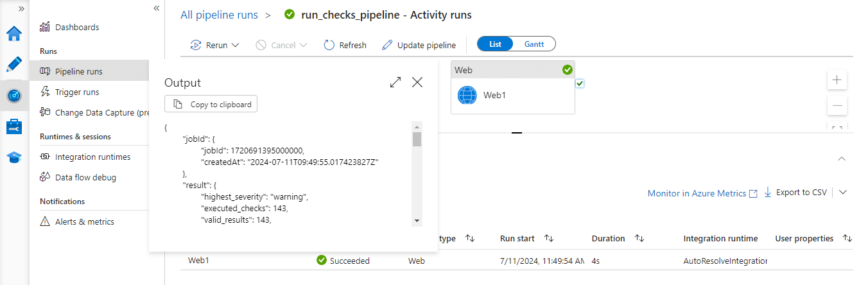Open the Home hub icon

(x=14, y=33)
